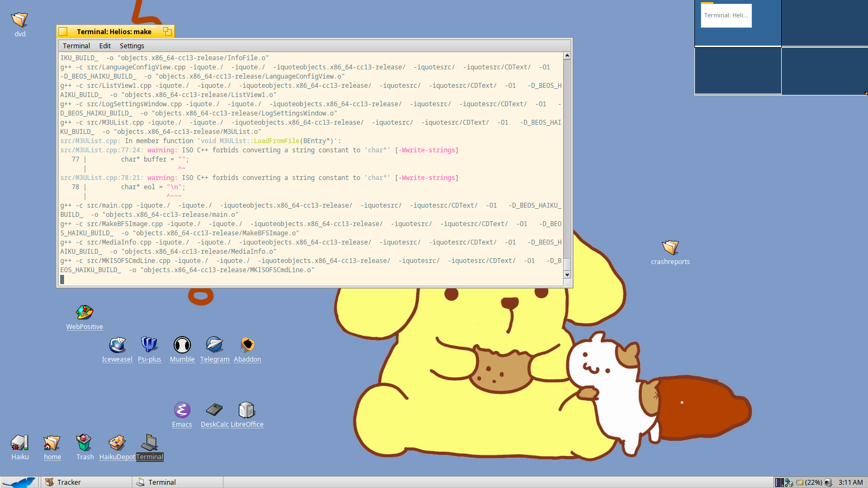The width and height of the screenshot is (868, 488).
Task: Click the terminal scrollbar down arrow
Action: 567,275
